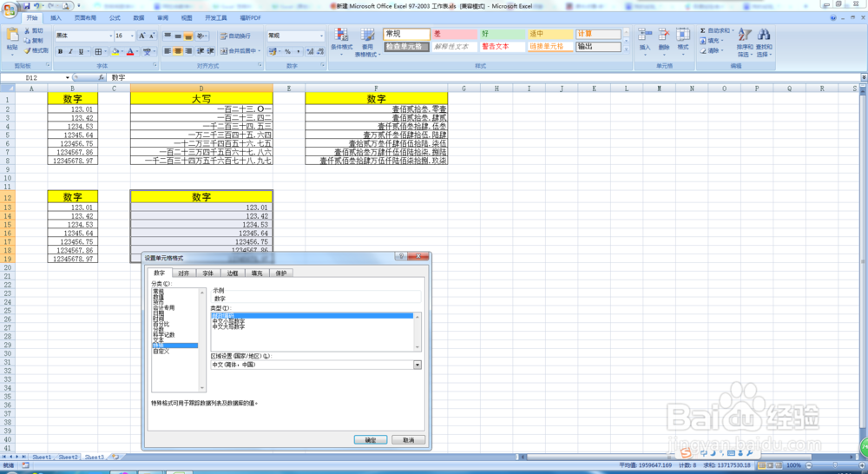Viewport: 868px width, 474px height.
Task: Click the text orientation icon
Action: (x=201, y=36)
